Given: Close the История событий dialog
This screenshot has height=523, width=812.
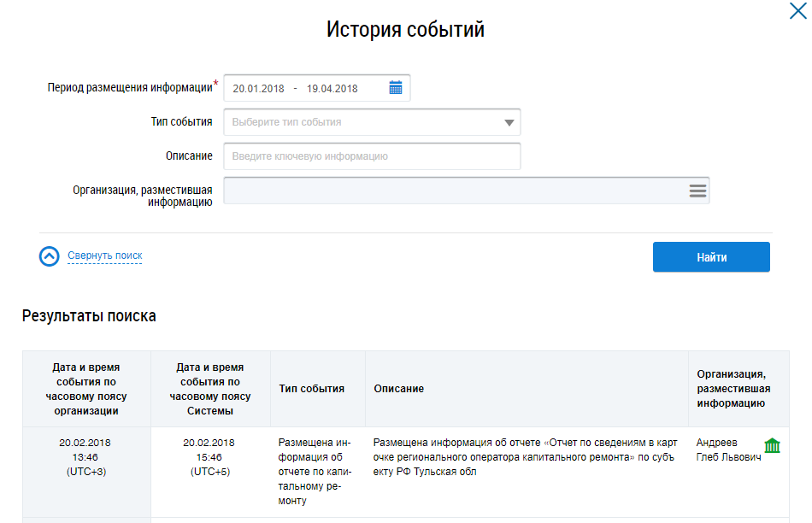Looking at the screenshot, I should [x=796, y=11].
